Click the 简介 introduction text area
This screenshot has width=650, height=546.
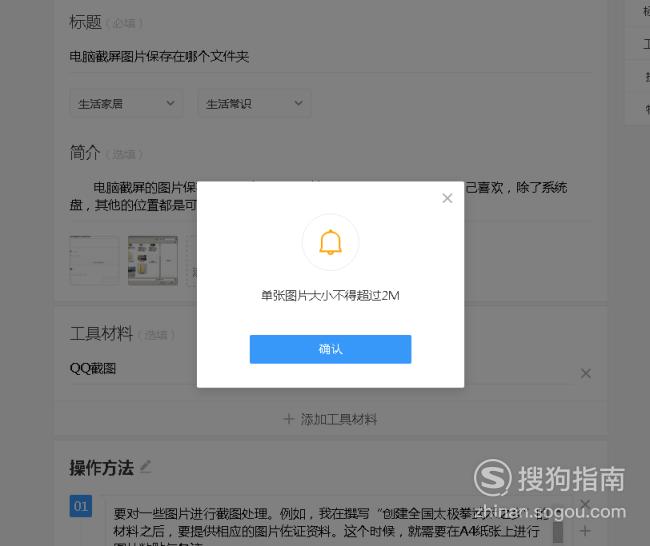[x=330, y=196]
